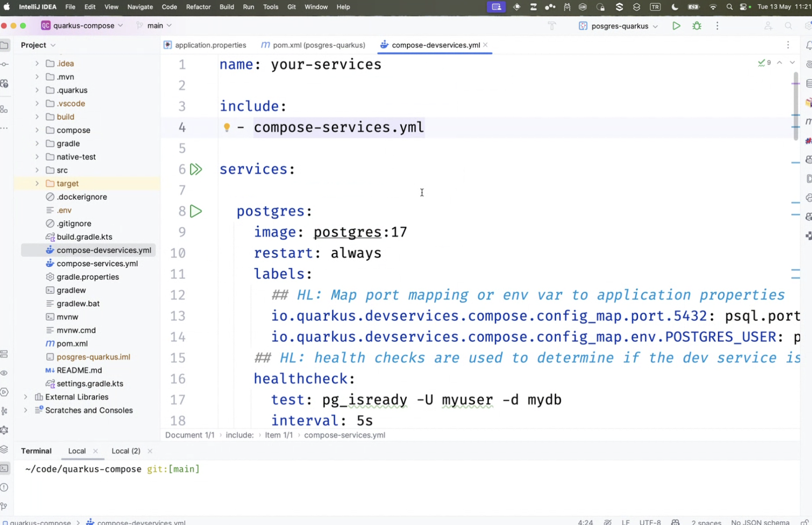Open the quarkus-compose project dropdown
Viewport: 812px width, 525px height.
[82, 26]
